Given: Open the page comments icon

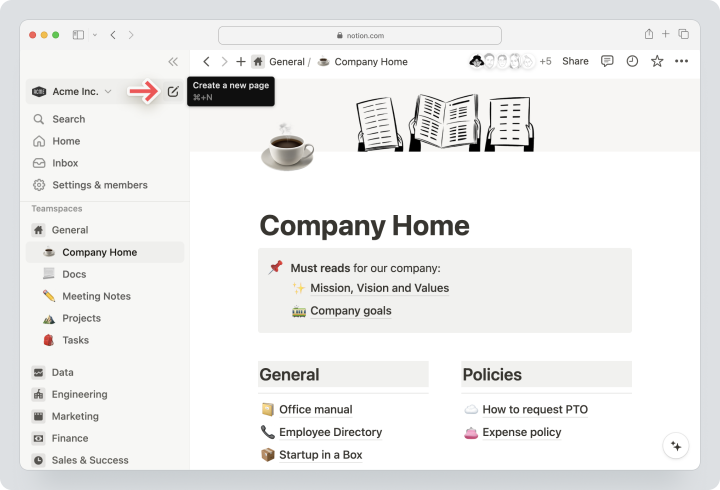Looking at the screenshot, I should (607, 61).
